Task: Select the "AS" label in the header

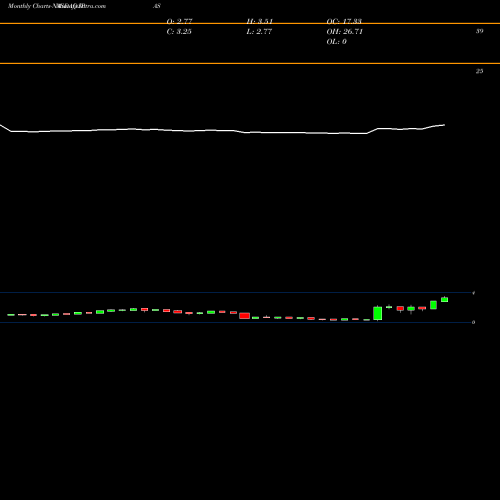Action: coord(157,6)
